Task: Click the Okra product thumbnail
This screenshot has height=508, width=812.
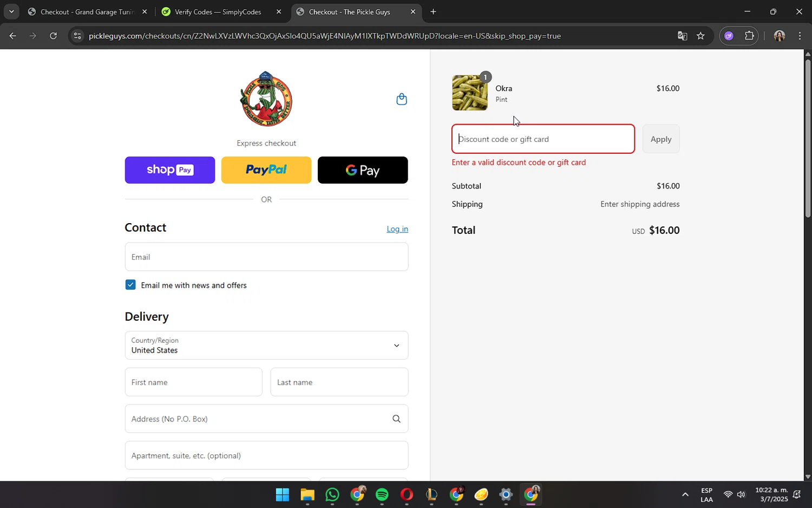Action: (470, 93)
